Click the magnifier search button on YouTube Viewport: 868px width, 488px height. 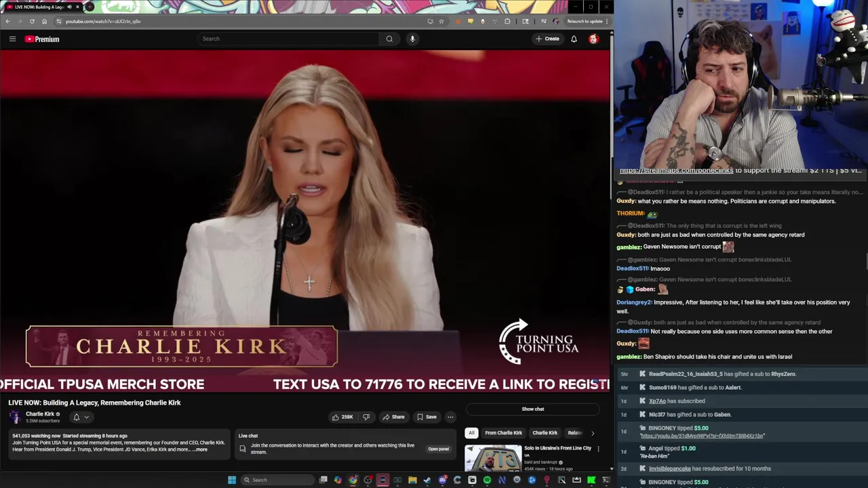tap(389, 39)
